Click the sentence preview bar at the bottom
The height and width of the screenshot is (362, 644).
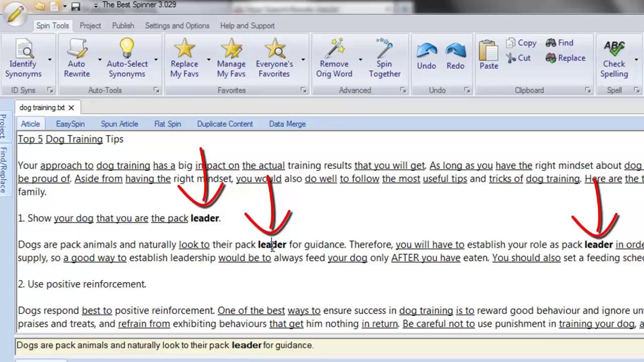330,345
